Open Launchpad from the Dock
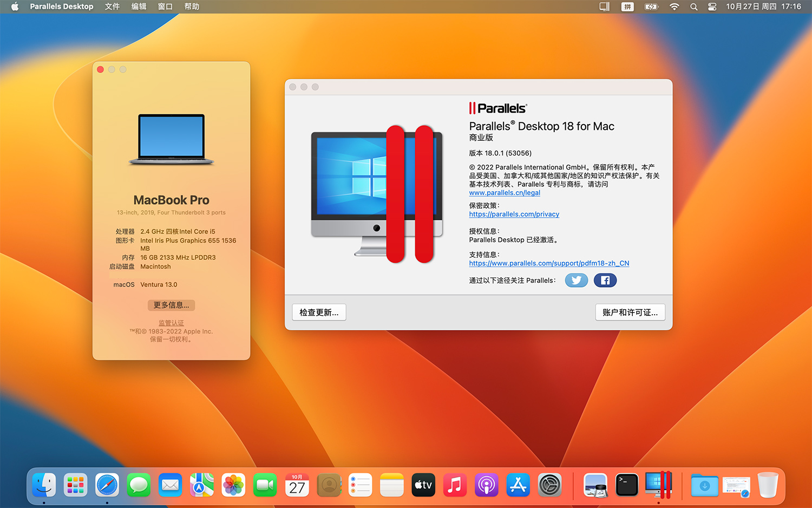Screen dimensions: 812x508 pyautogui.click(x=75, y=485)
